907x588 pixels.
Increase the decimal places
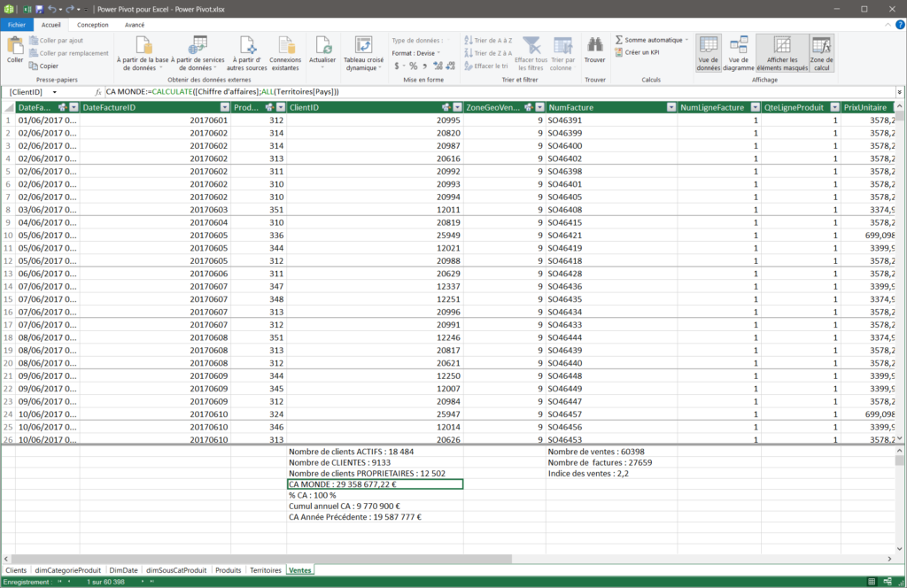[438, 66]
